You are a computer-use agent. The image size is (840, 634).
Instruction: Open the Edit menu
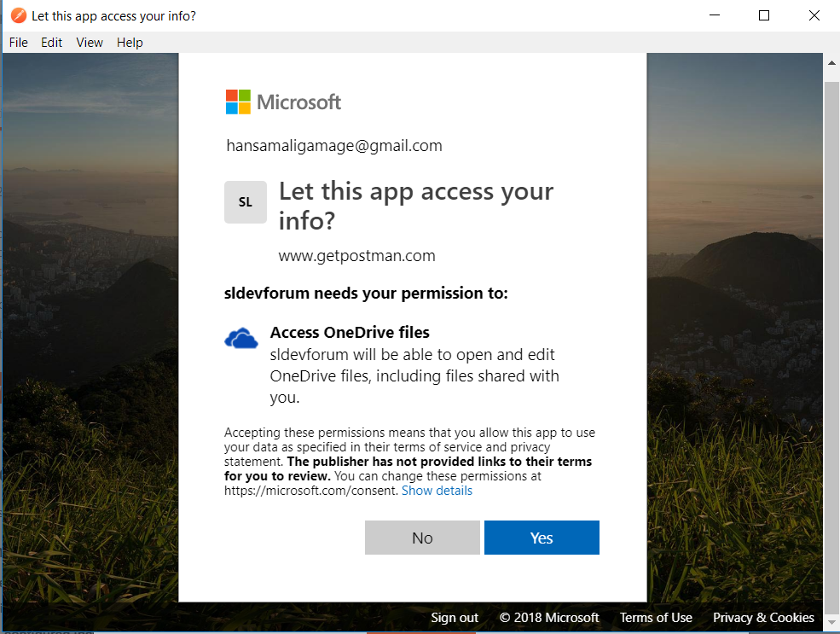51,43
